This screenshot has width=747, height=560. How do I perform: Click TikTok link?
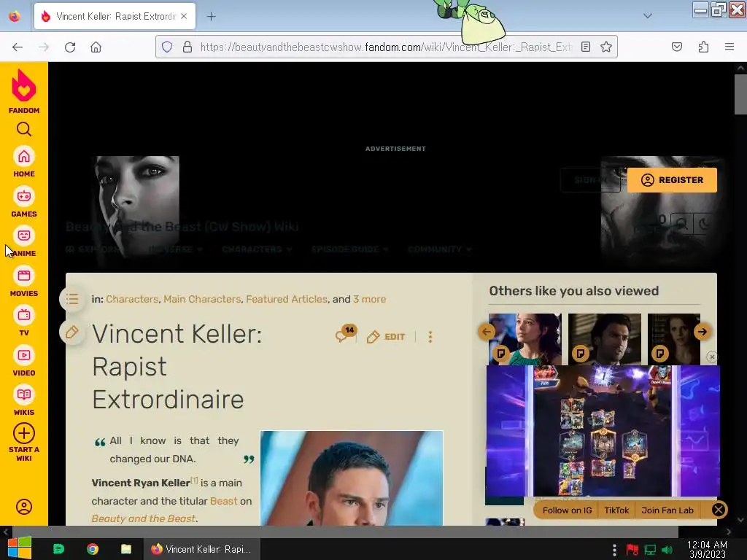tap(616, 510)
